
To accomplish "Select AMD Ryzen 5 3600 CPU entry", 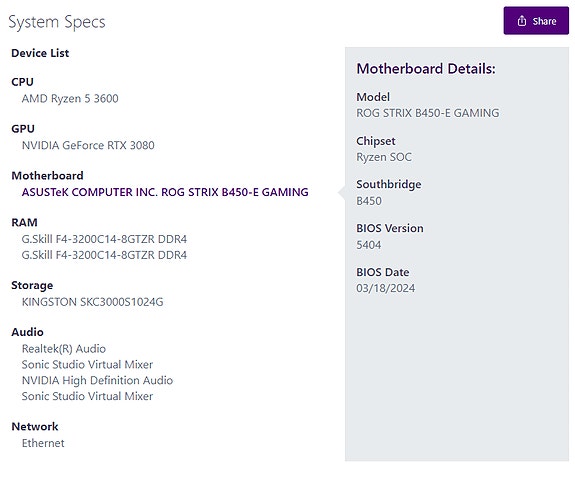I will coord(70,98).
